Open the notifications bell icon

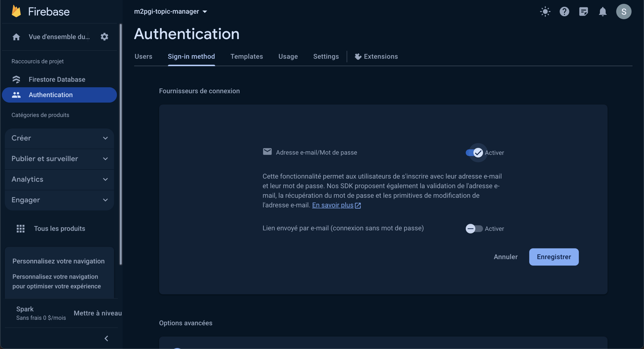[x=602, y=12]
